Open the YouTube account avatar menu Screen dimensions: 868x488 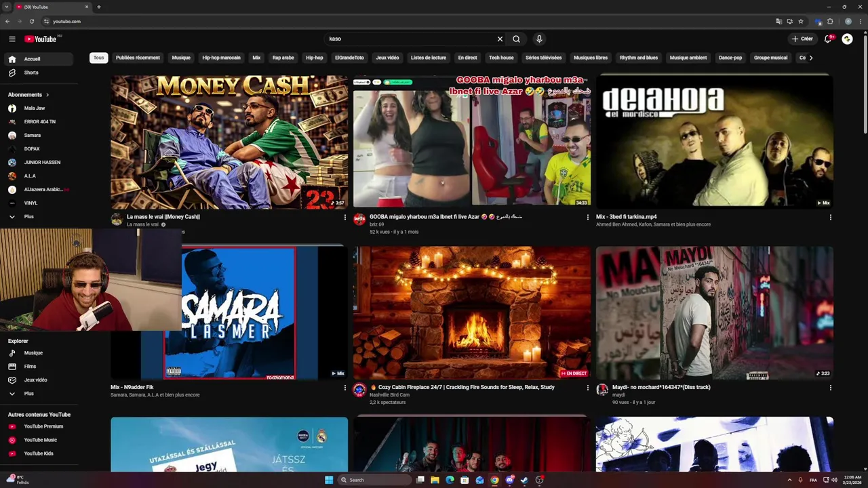[847, 39]
